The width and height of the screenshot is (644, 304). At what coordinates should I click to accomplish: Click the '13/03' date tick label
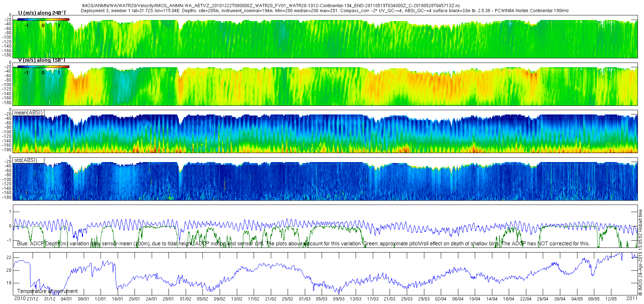pyautogui.click(x=356, y=299)
